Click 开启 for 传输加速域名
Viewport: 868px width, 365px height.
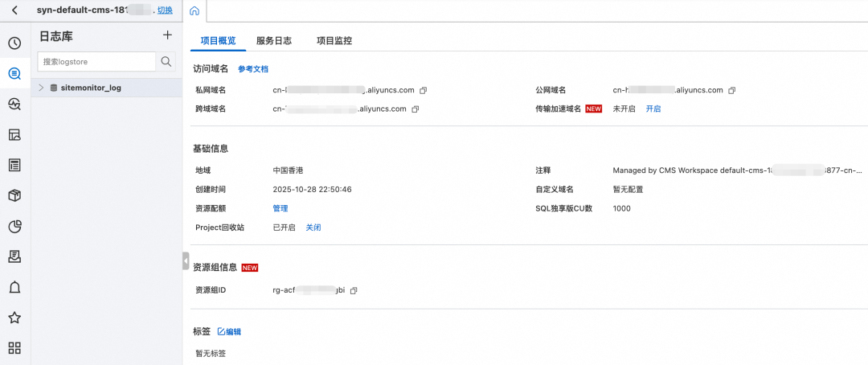pyautogui.click(x=653, y=109)
